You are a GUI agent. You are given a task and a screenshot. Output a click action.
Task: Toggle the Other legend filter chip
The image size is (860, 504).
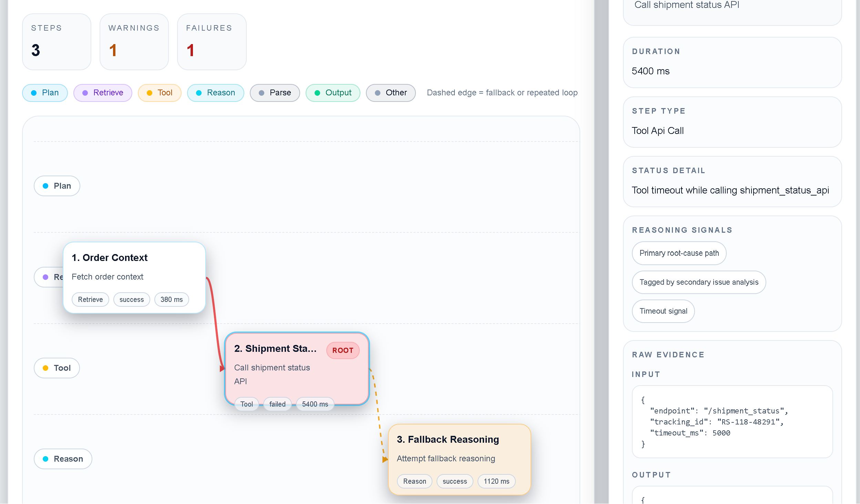tap(391, 93)
